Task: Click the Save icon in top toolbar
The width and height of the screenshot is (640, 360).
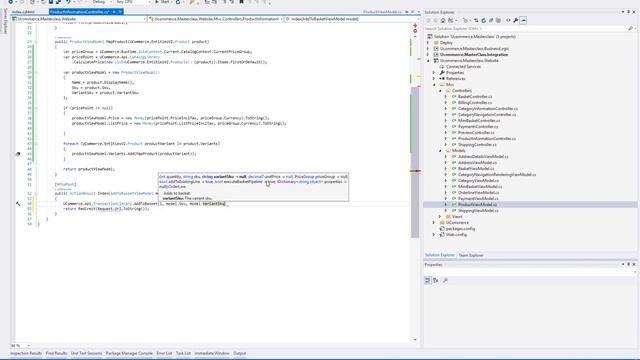Action: 51,2
